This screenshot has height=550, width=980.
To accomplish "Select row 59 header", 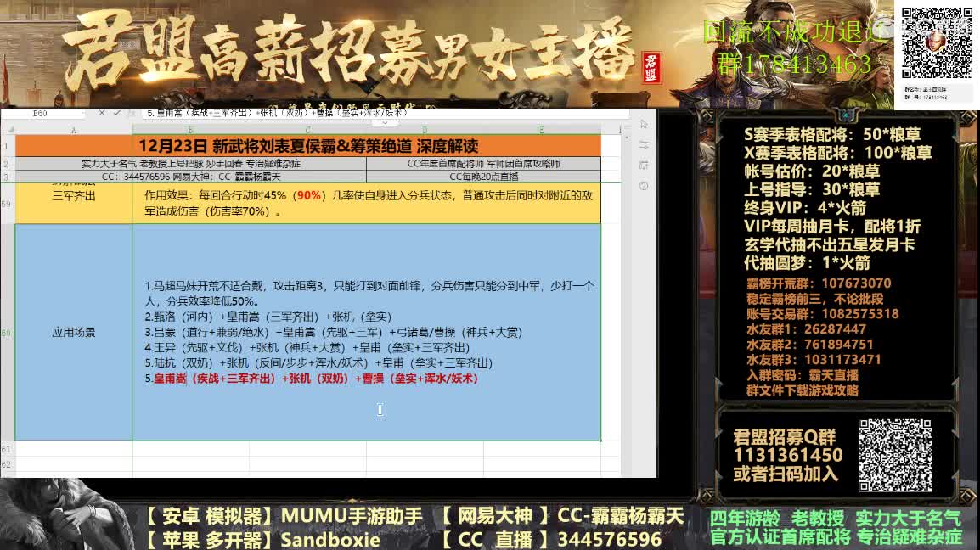I will 8,203.
